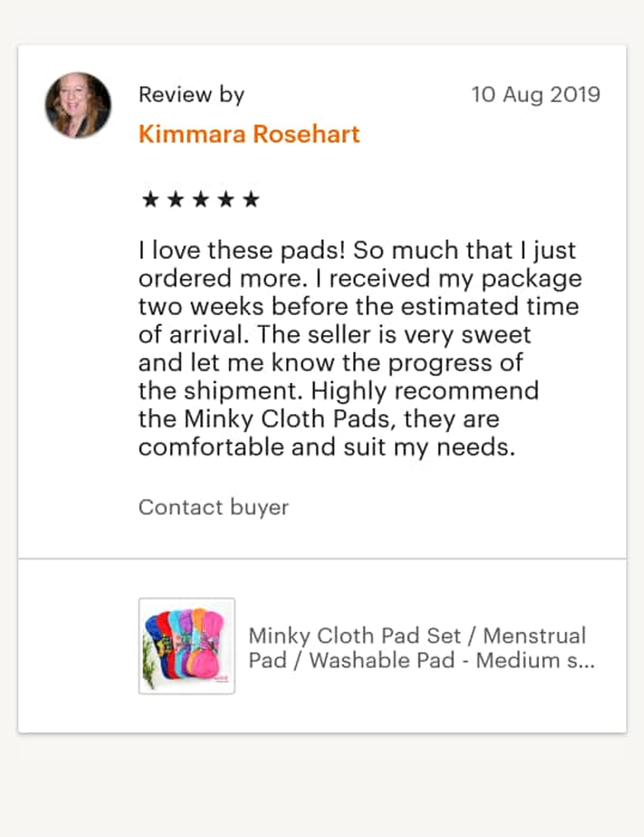644x837 pixels.
Task: Click the Contact buyer link
Action: (x=213, y=507)
